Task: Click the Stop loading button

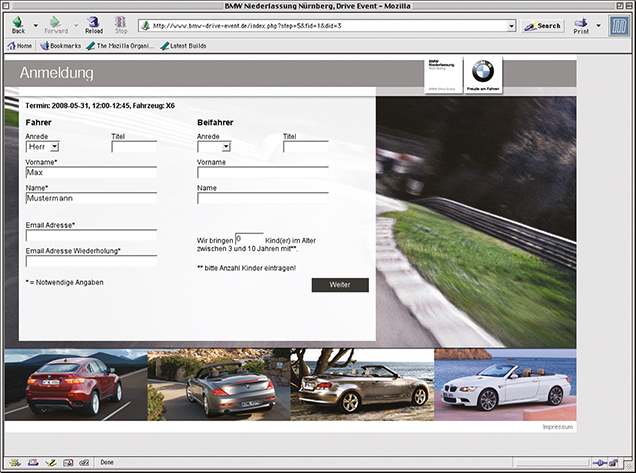Action: [121, 24]
